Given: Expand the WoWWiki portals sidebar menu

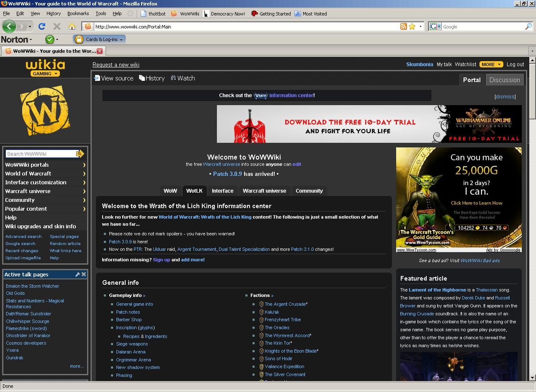Looking at the screenshot, I should click(45, 165).
